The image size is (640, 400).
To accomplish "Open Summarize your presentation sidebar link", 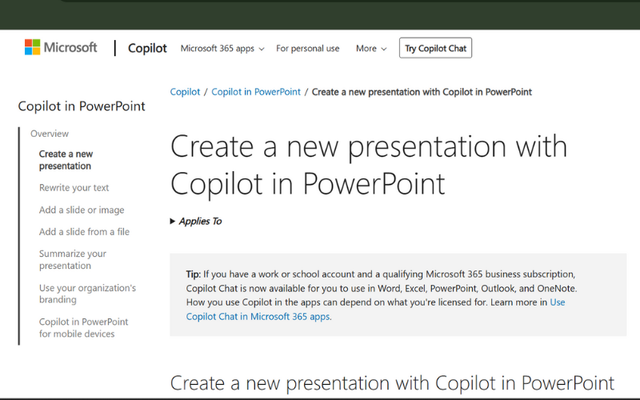I will [73, 260].
